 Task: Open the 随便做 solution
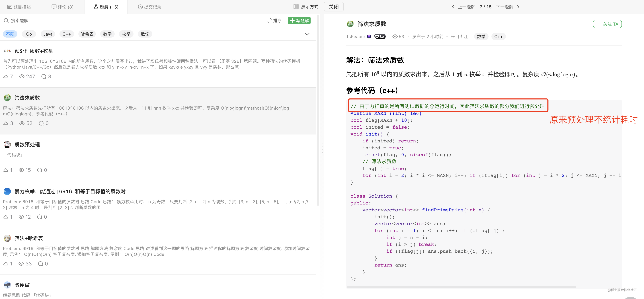22,285
